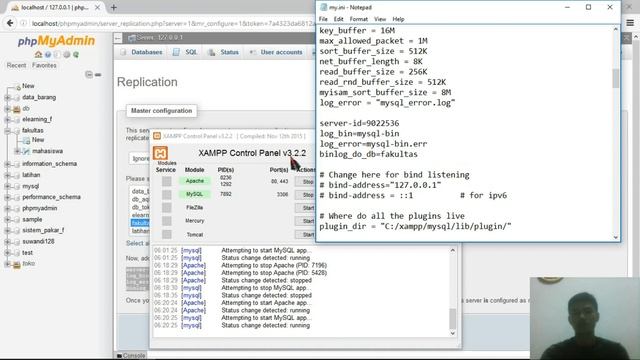
Task: Click the server-id=9022536 line in Notepad
Action: (359, 123)
